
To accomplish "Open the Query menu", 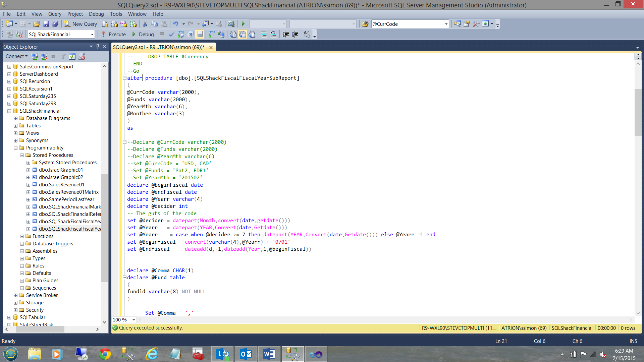I will (54, 14).
